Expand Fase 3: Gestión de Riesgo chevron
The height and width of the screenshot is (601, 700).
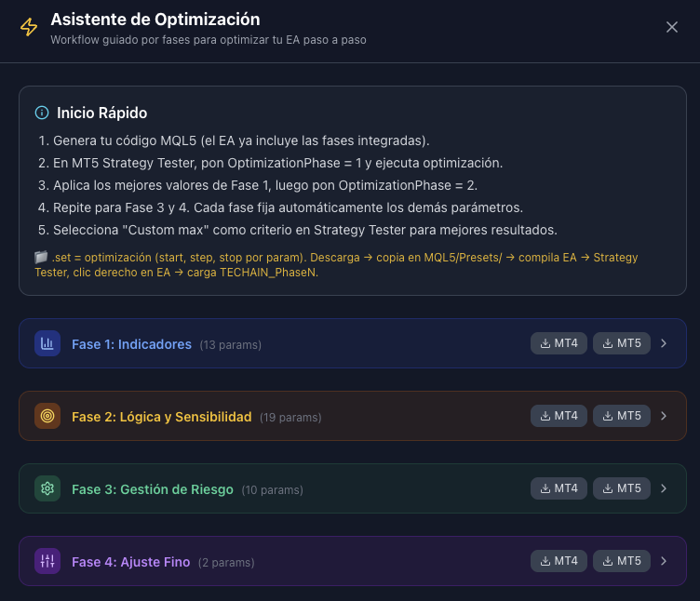point(664,488)
